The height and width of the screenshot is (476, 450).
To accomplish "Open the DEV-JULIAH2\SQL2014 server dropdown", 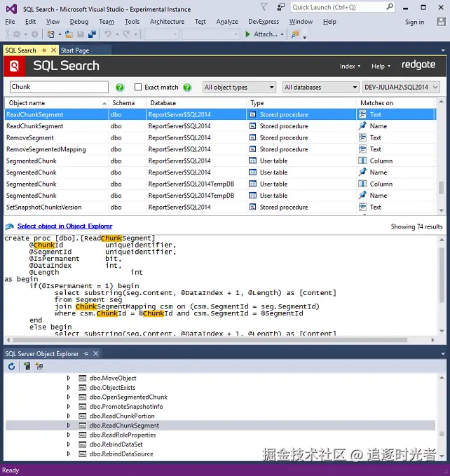I will click(401, 88).
